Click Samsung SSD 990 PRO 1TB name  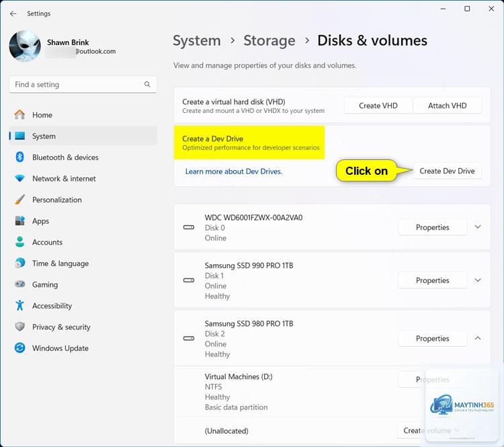249,266
